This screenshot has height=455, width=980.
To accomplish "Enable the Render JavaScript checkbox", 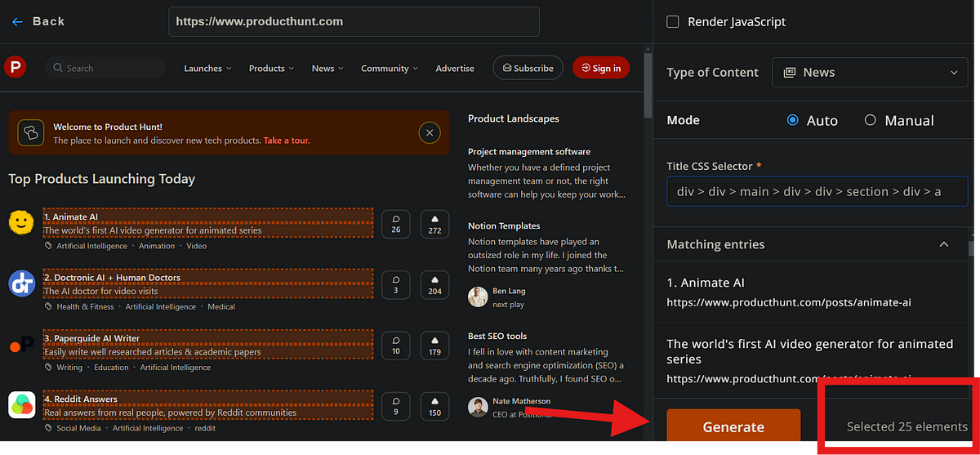I will [x=673, y=22].
